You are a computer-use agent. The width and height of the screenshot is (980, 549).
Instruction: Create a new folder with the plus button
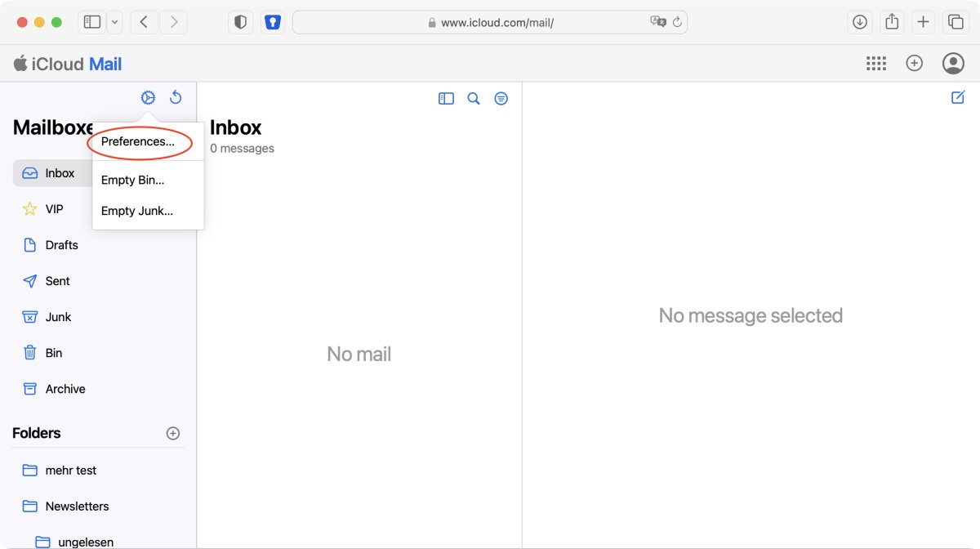[x=173, y=433]
